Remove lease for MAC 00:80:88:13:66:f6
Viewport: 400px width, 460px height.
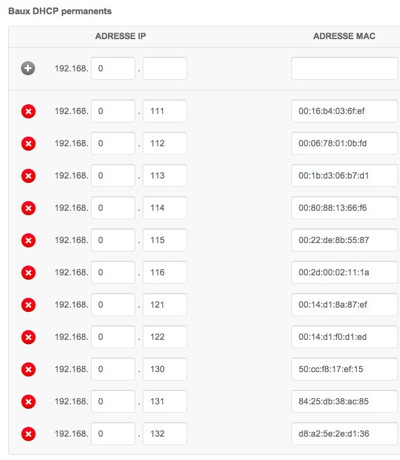[x=28, y=208]
